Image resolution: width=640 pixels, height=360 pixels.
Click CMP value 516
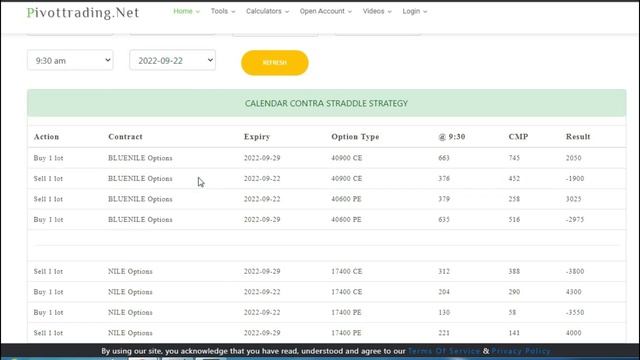514,219
